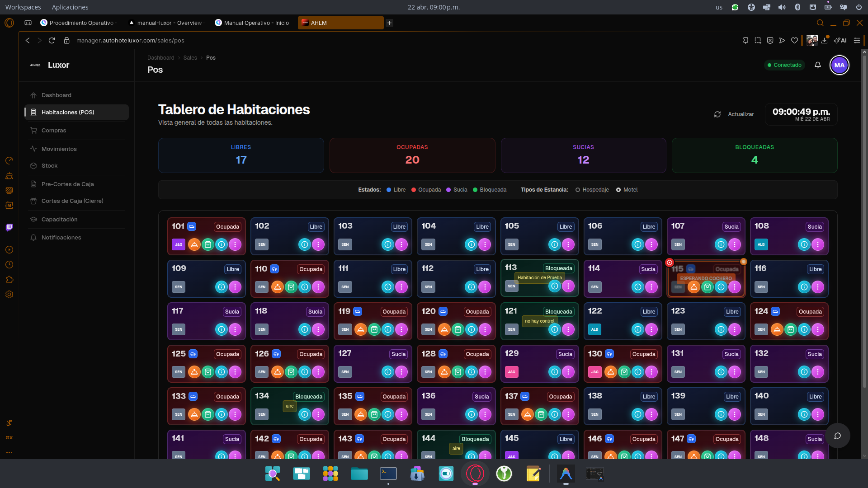This screenshot has height=488, width=868.
Task: Open the Aplicaciones menu in top bar
Action: pyautogui.click(x=70, y=7)
